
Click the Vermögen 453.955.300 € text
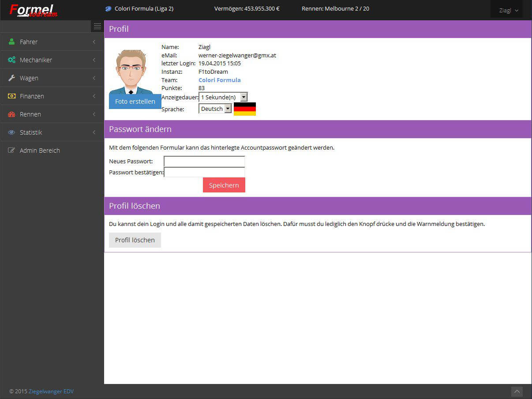pyautogui.click(x=247, y=9)
